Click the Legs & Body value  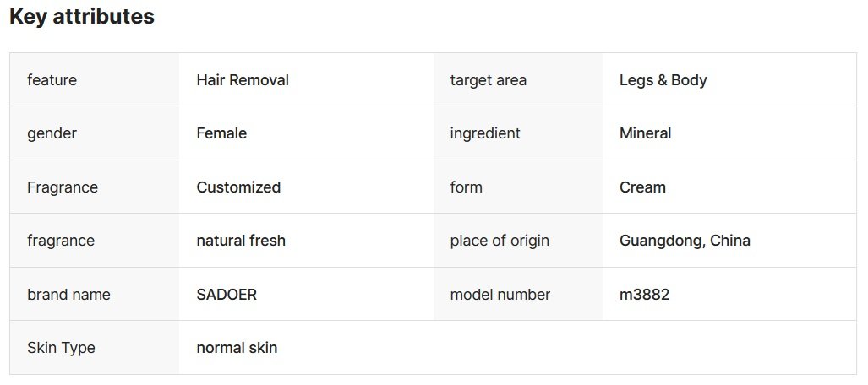point(663,80)
